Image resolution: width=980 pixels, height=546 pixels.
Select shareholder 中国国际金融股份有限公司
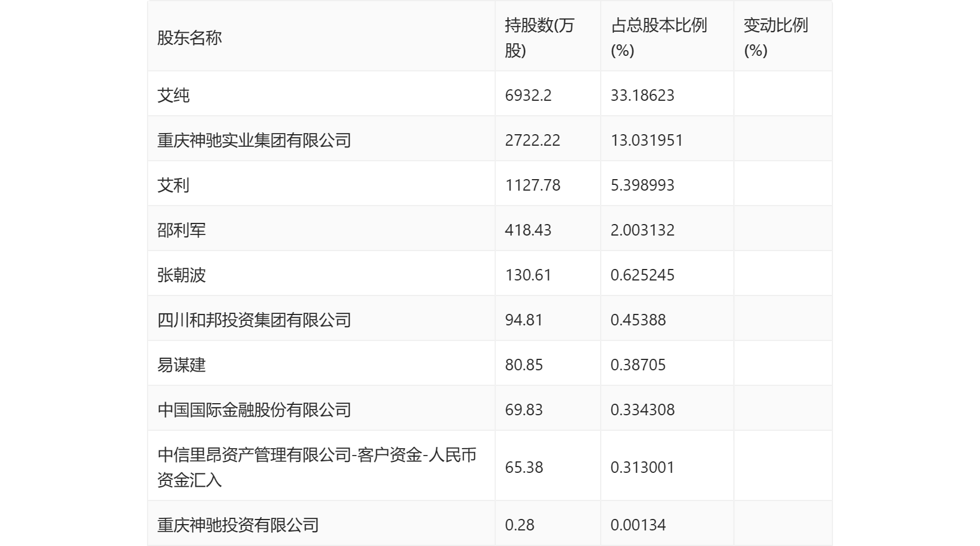pos(254,409)
